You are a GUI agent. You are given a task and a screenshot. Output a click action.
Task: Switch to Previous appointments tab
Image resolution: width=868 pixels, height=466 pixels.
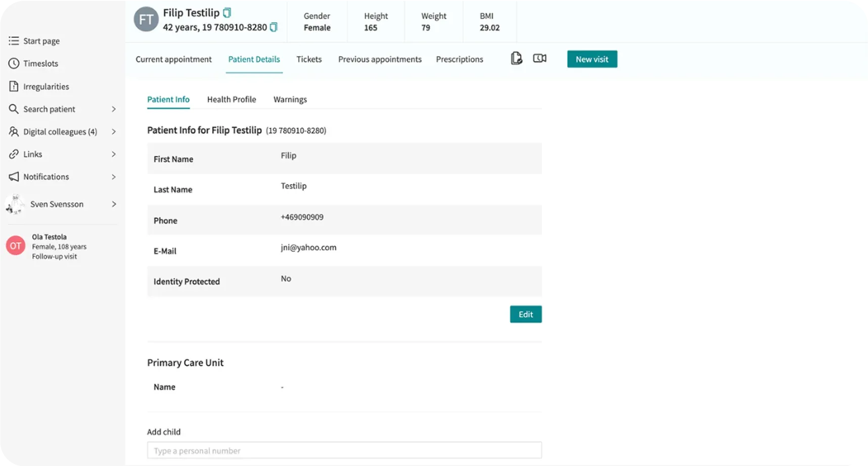coord(380,59)
